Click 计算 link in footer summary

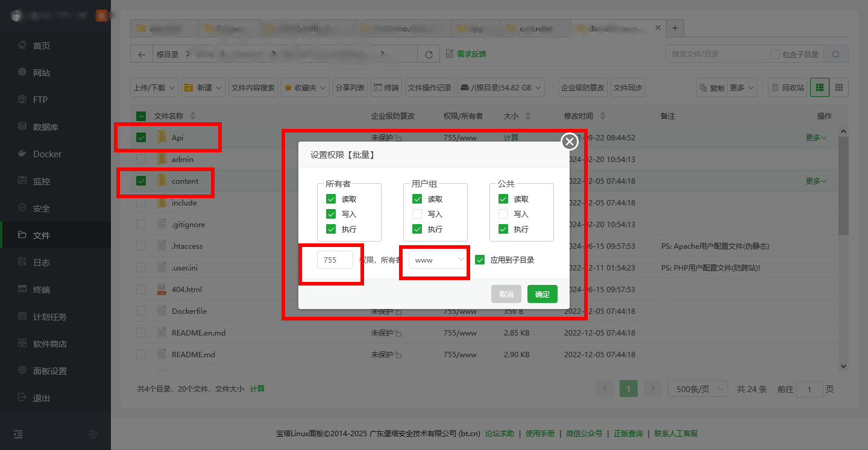tap(257, 389)
